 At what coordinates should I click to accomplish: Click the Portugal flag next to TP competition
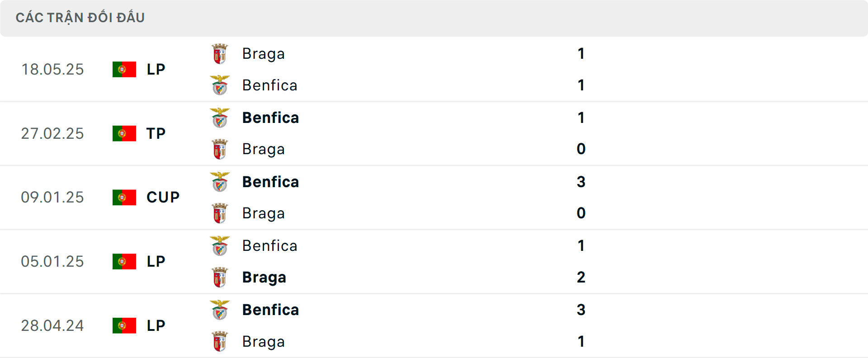(x=124, y=133)
